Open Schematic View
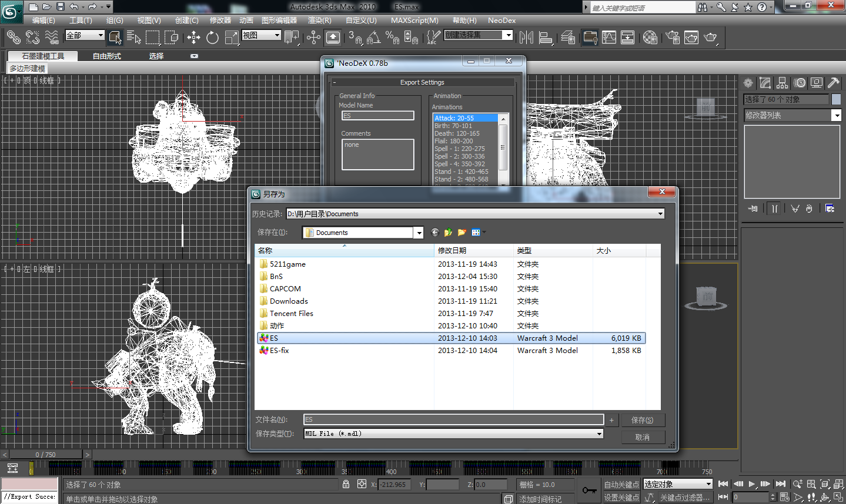The height and width of the screenshot is (504, 846). click(x=628, y=38)
